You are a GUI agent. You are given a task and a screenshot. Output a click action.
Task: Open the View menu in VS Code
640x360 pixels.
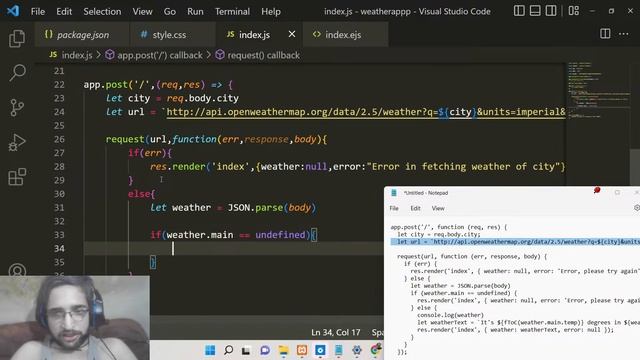click(x=142, y=11)
